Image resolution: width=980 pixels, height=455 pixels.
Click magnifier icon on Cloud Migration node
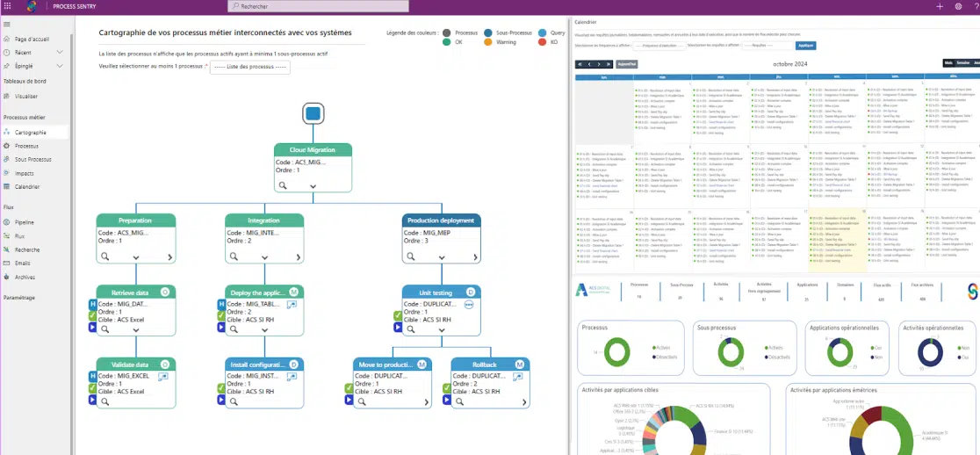(x=284, y=185)
